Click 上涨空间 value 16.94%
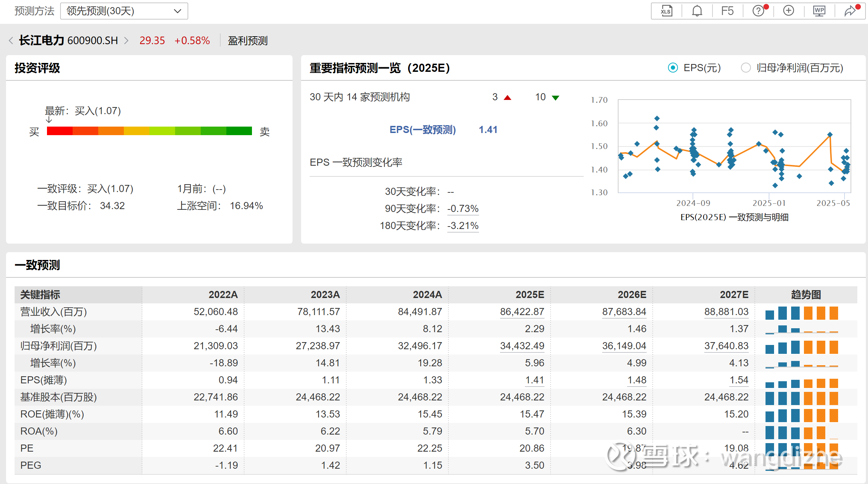This screenshot has width=868, height=484. click(246, 206)
